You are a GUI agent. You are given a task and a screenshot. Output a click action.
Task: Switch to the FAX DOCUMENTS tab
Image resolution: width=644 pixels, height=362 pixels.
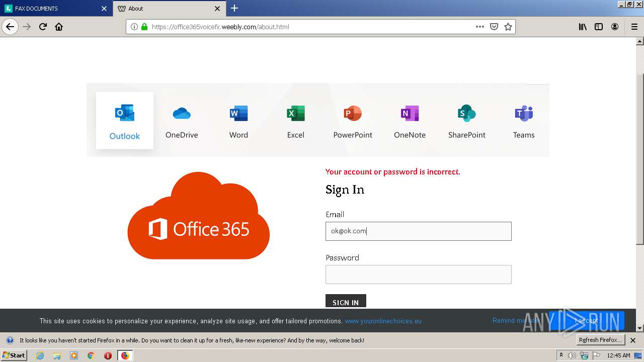click(x=55, y=9)
